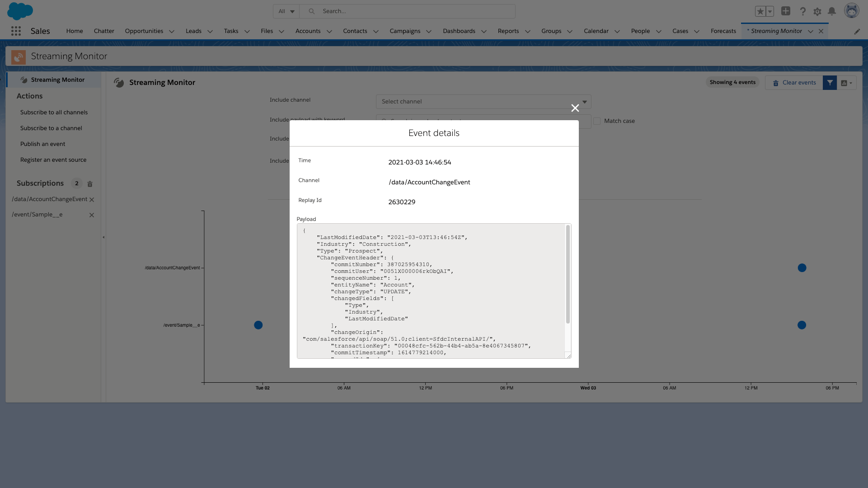Viewport: 868px width, 488px height.
Task: Open the Chatter tab
Action: pos(104,31)
